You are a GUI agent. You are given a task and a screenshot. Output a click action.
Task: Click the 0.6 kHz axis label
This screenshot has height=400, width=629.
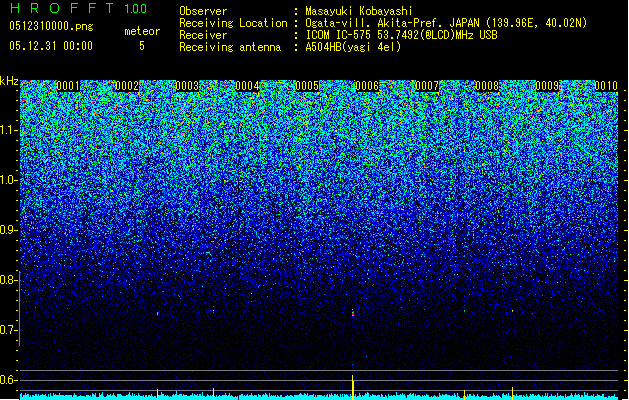10,380
